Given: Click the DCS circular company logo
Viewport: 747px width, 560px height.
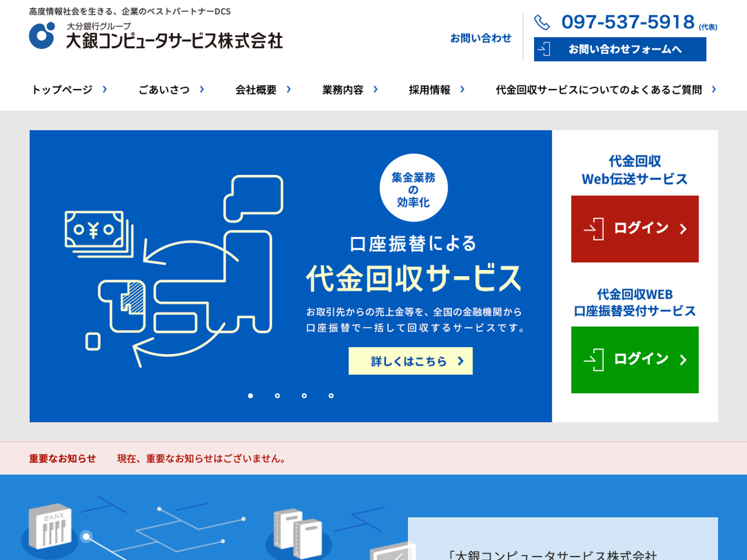Looking at the screenshot, I should (x=42, y=35).
